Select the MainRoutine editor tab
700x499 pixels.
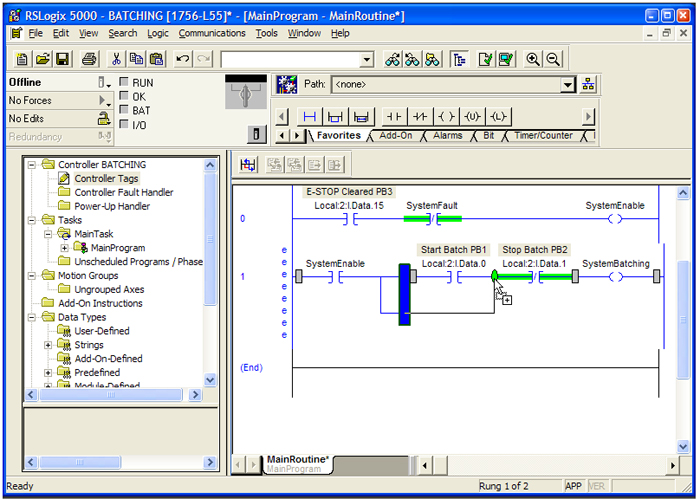pos(298,463)
